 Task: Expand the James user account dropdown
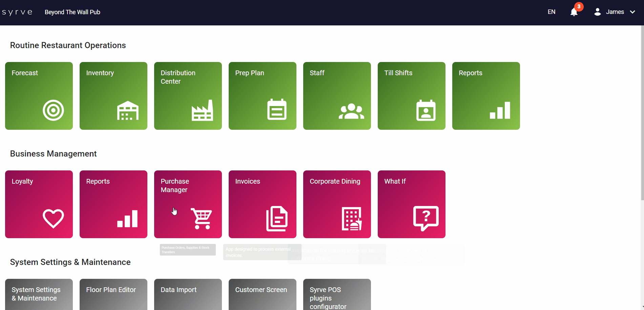(x=615, y=12)
